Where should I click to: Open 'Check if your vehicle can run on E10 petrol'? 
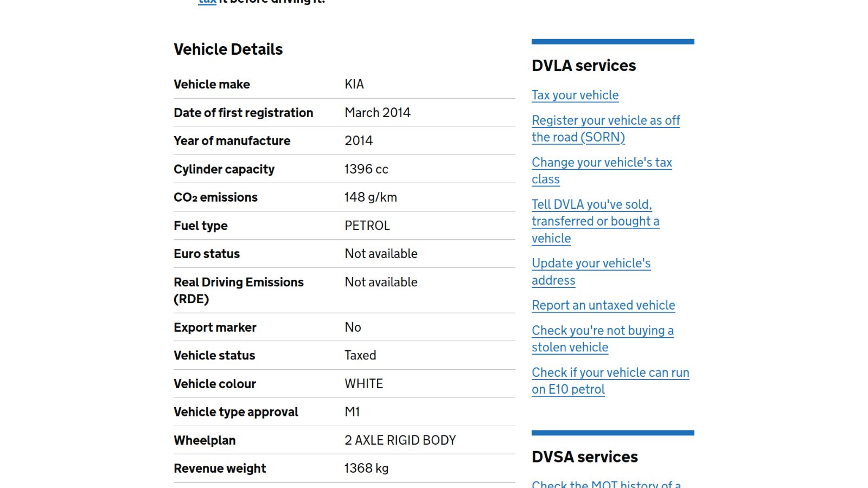pos(610,381)
